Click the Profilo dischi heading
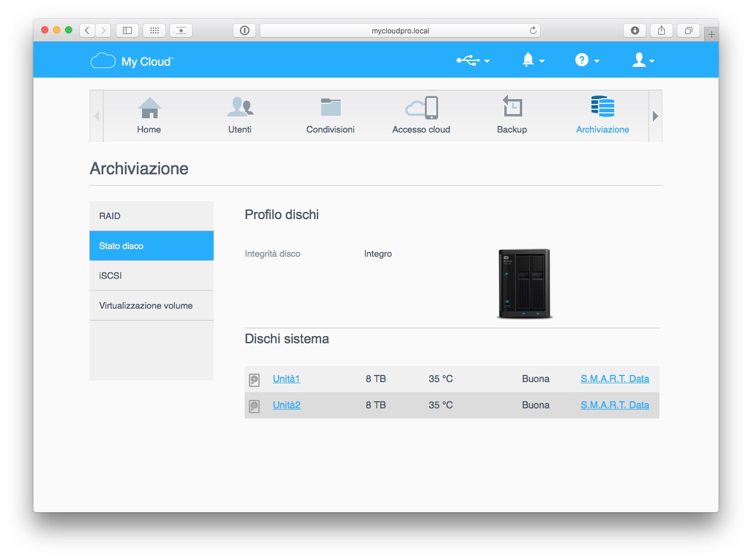The height and width of the screenshot is (560, 752). coord(282,214)
